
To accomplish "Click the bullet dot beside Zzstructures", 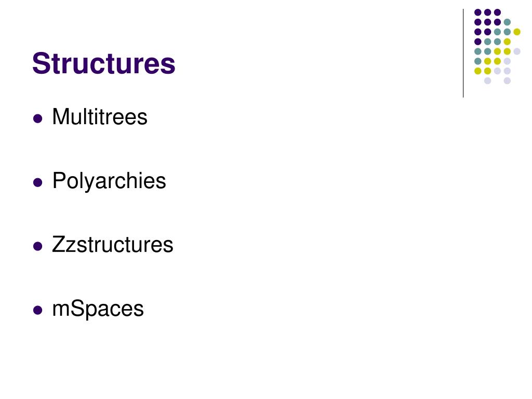I will (x=37, y=246).
